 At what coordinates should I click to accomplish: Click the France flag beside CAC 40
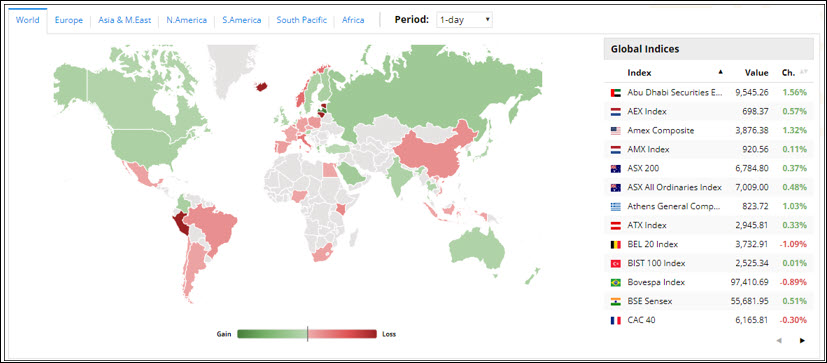click(616, 320)
